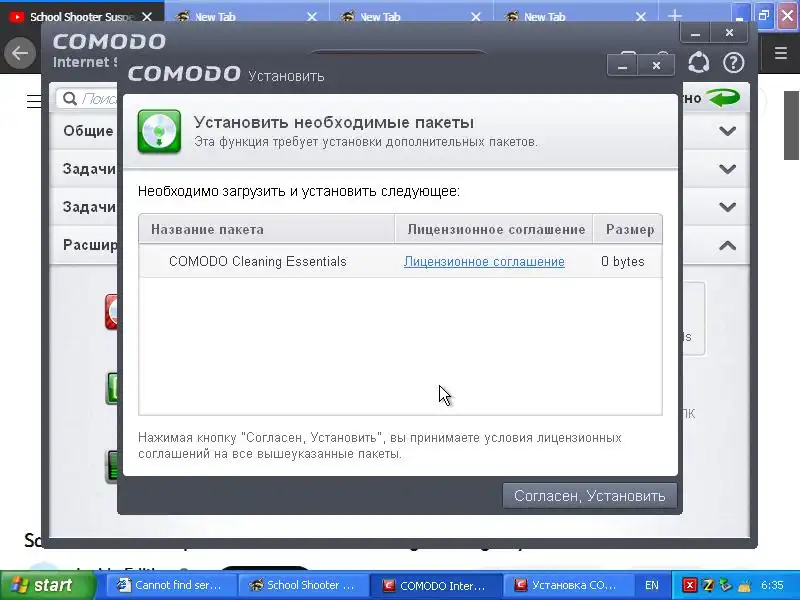Click the green disc installer icon in dialog
800x600 pixels.
159,131
